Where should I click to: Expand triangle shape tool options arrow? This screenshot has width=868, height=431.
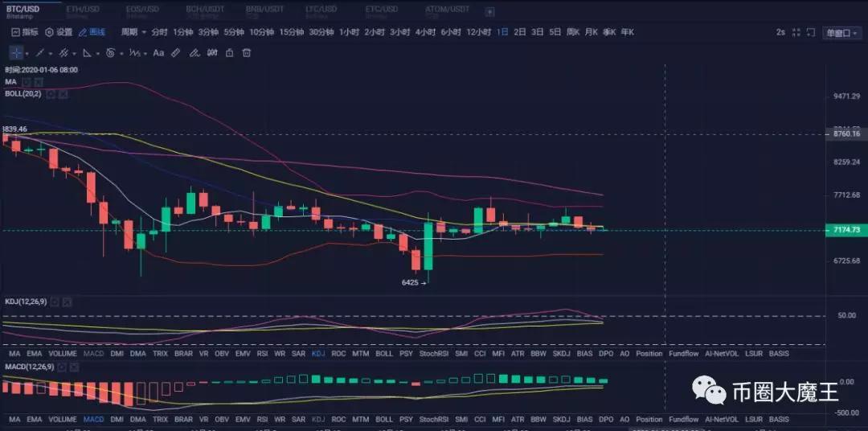97,54
